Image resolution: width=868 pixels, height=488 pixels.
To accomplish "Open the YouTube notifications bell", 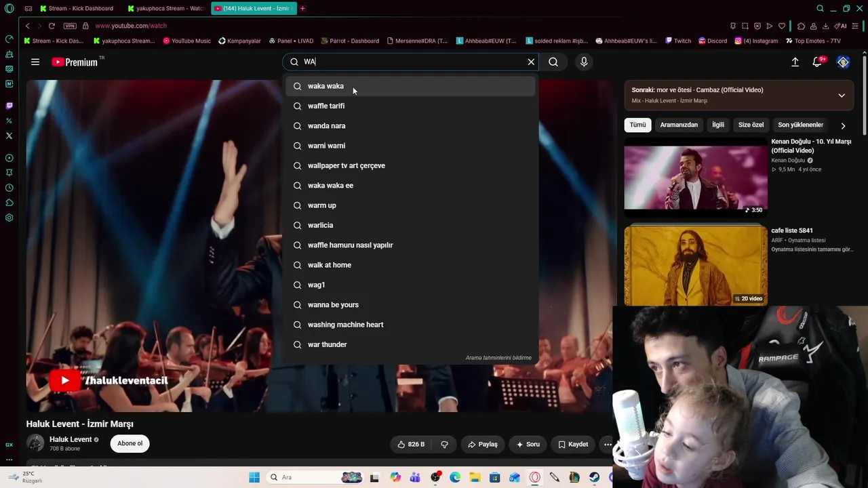I will click(x=818, y=62).
